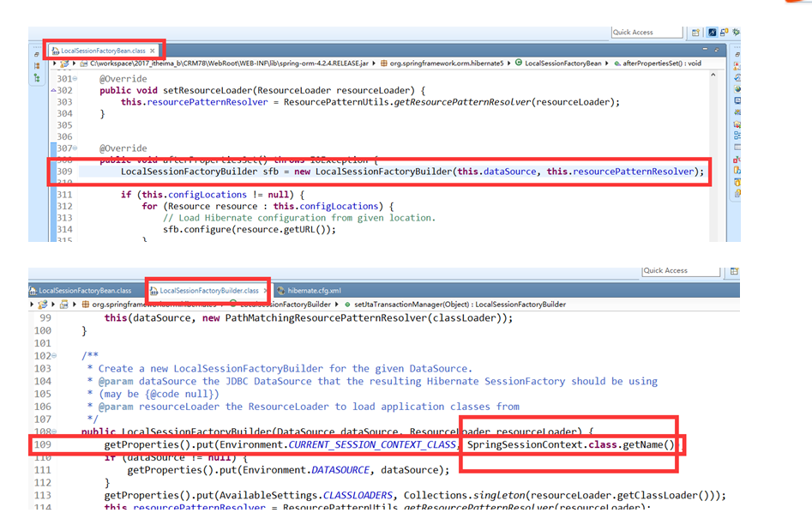Screen dimensions: 812x531
Task: Click line 99 PathMatchingResourcePatternResolver code
Action: (308, 318)
